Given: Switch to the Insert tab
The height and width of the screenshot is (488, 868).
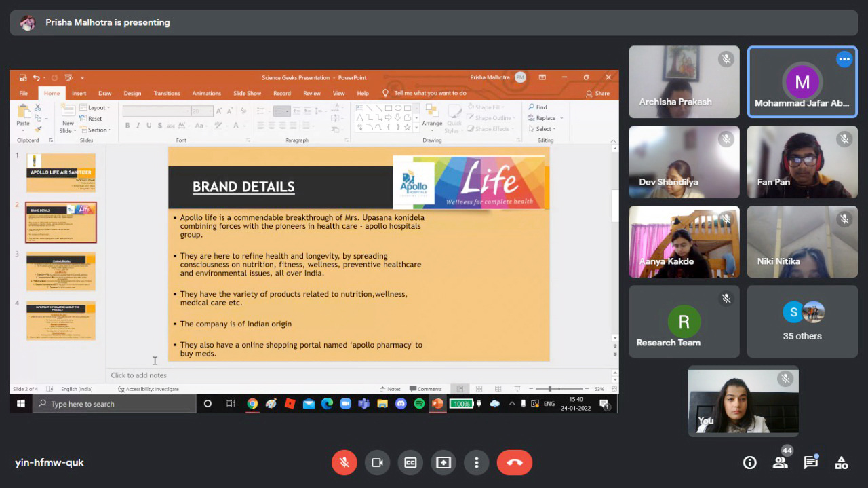Looking at the screenshot, I should point(79,93).
